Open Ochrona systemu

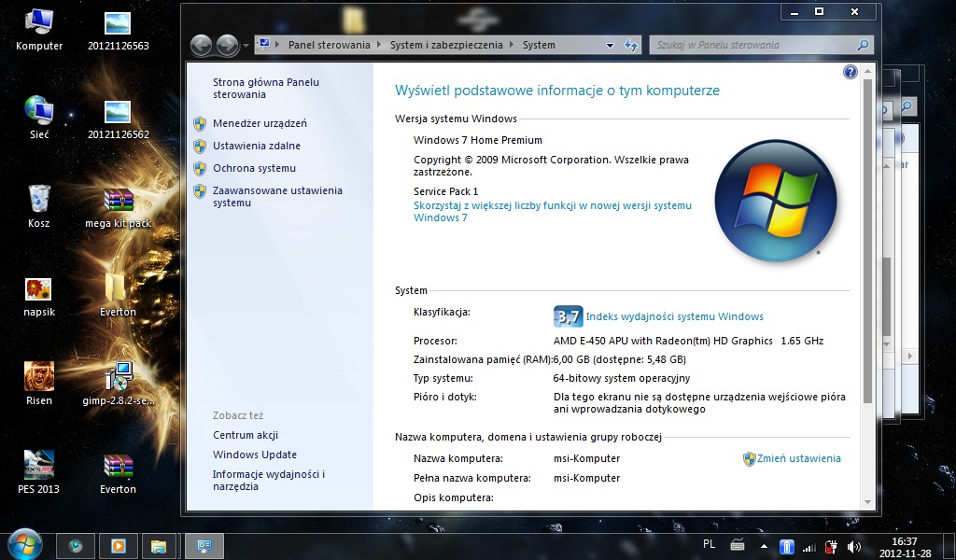click(254, 168)
